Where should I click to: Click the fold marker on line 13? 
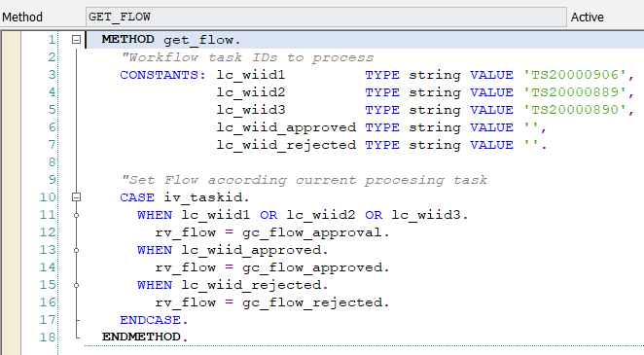point(77,250)
